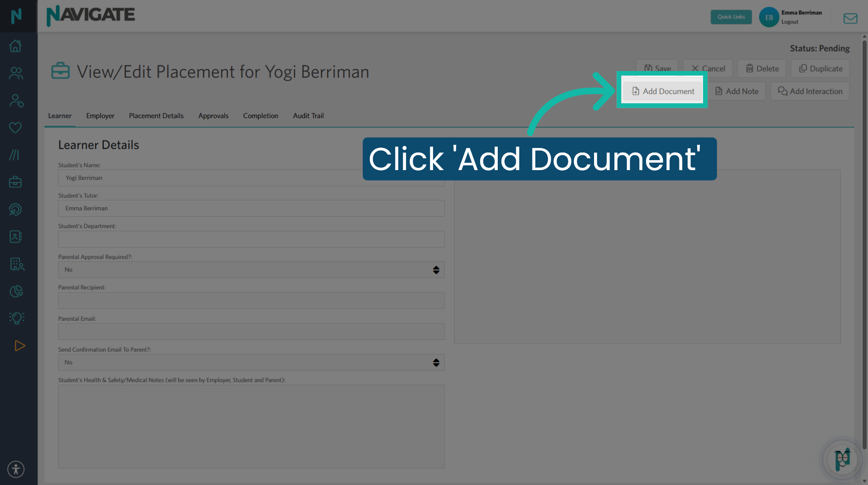Screen dimensions: 868x485
Task: Switch to the Approvals tab
Action: (213, 116)
